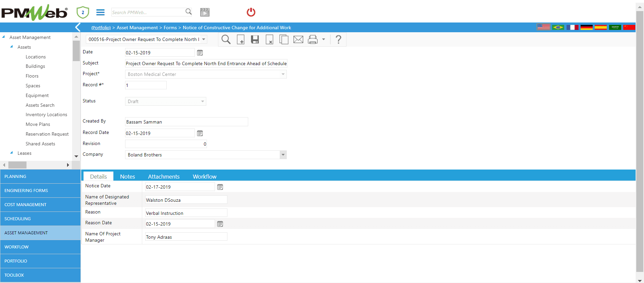Collapse the sidebar with the back arrow
The width and height of the screenshot is (644, 283).
[x=78, y=27]
